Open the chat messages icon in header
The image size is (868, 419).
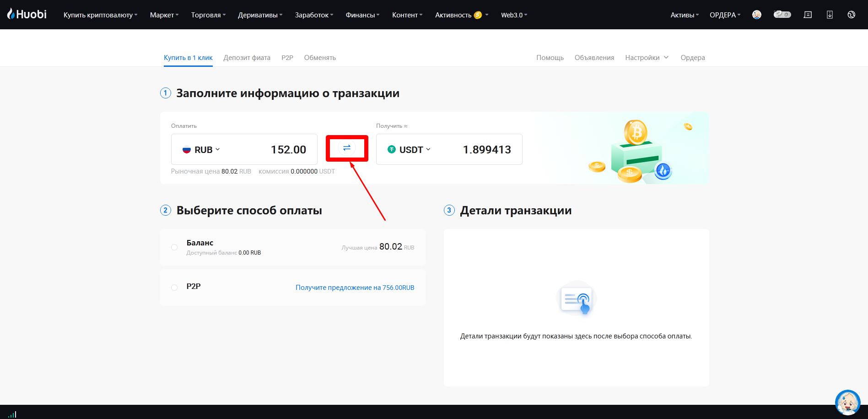(x=807, y=14)
